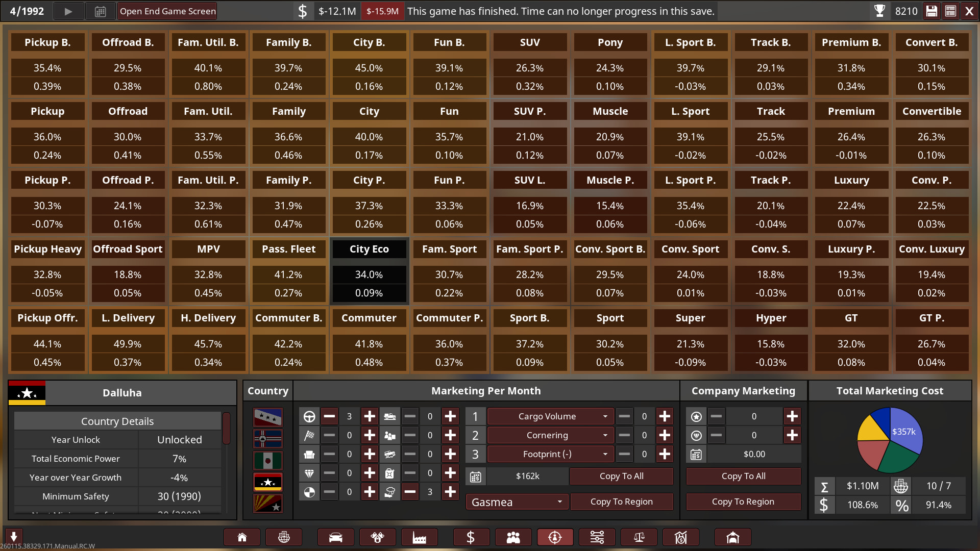Increase the steering wheel marketing value
This screenshot has width=980, height=551.
pos(370,416)
